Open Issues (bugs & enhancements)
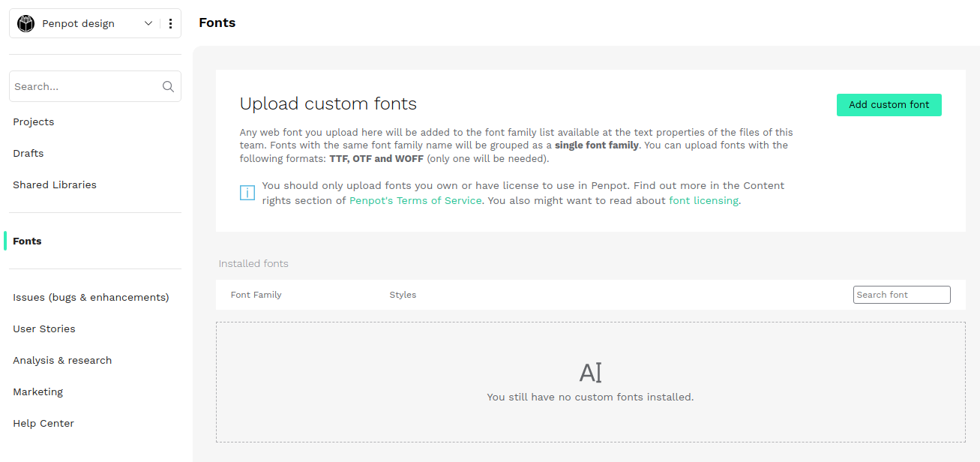 (91, 297)
